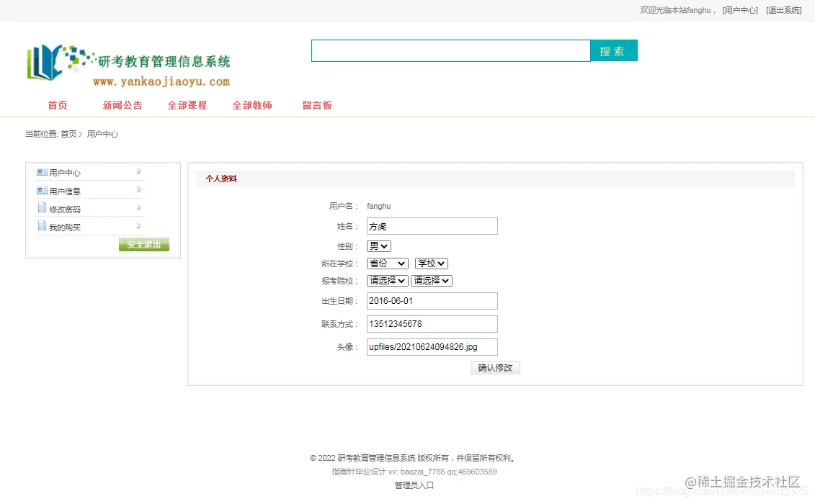
Task: Open 修改密码 in sidebar menu
Action: pos(65,209)
